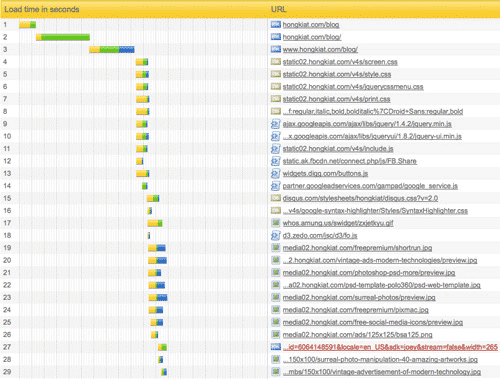
Task: Click the script icon beside include.js
Action: click(275, 149)
